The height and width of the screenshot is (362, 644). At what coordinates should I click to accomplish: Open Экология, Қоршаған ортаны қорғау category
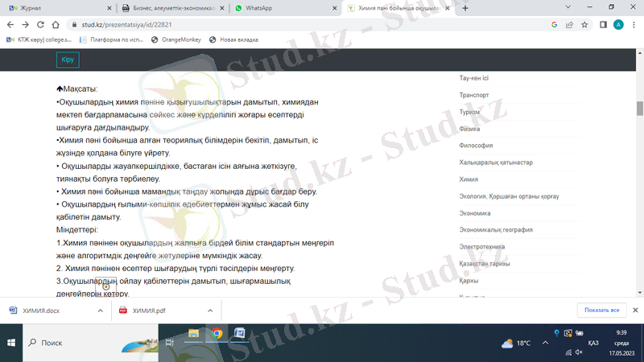click(509, 196)
